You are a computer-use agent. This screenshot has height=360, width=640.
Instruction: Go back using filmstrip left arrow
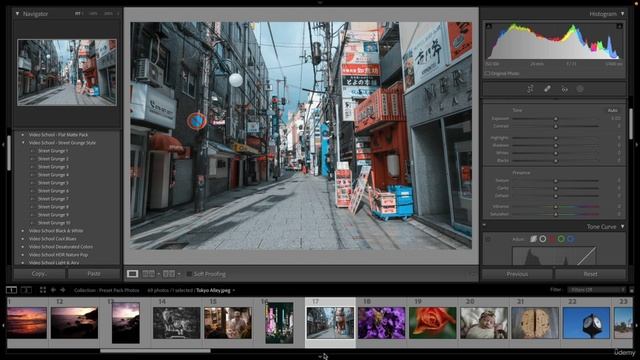click(53, 290)
